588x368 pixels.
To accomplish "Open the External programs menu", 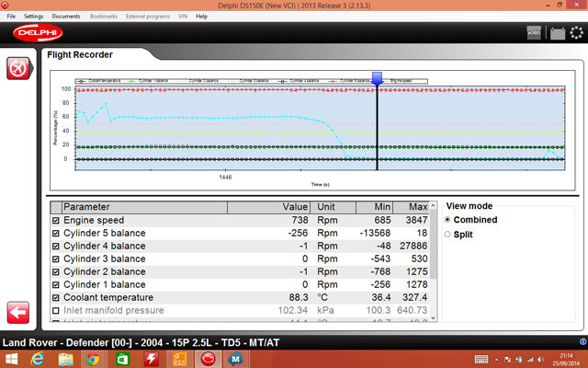I will click(148, 17).
